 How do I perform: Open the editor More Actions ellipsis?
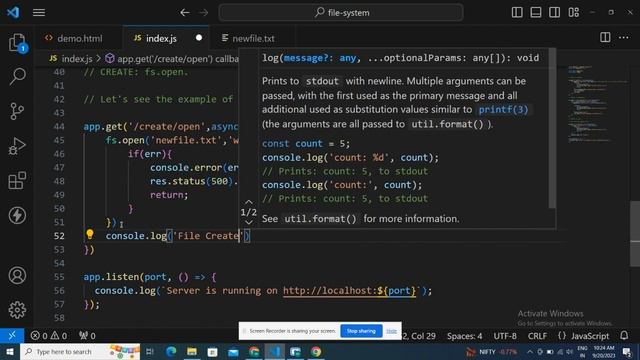coord(624,38)
